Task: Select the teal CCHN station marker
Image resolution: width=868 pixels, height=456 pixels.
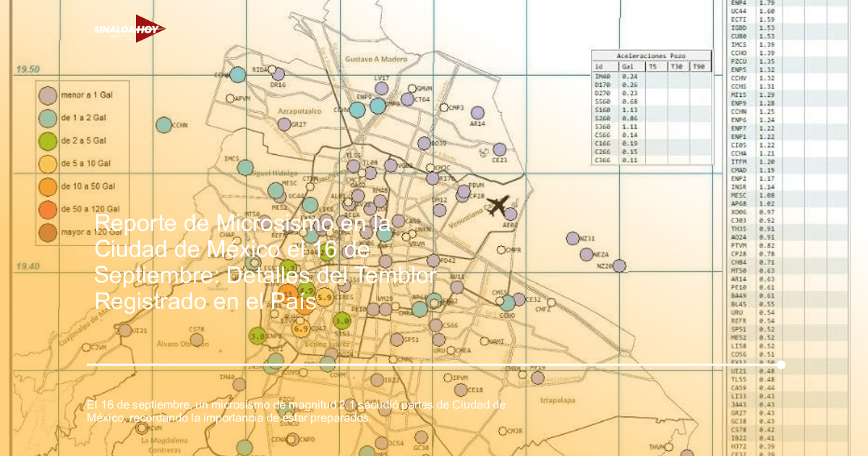Action: [x=164, y=125]
